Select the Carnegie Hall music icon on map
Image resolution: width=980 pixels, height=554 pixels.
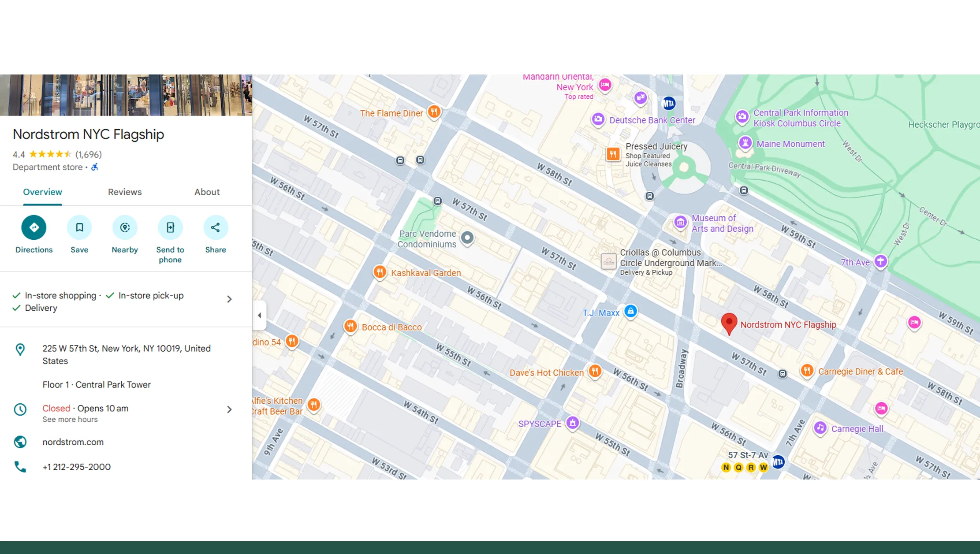point(819,428)
